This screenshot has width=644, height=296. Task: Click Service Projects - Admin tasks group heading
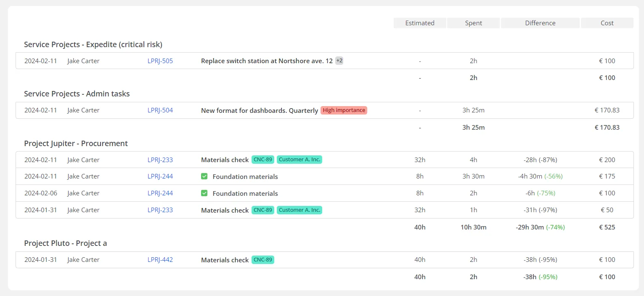(77, 94)
